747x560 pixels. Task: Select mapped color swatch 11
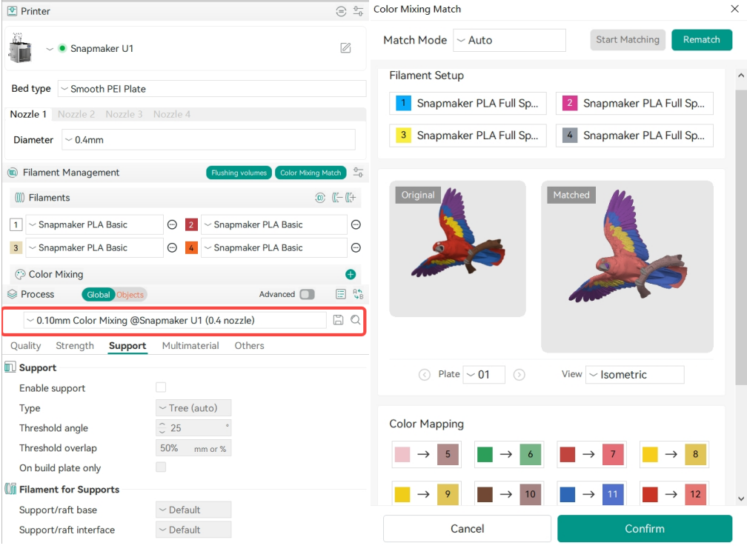click(x=613, y=494)
